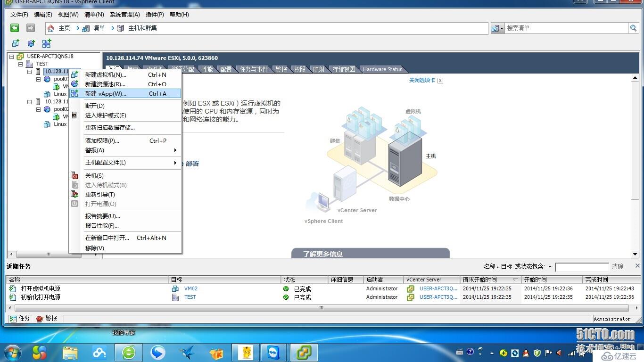
Task: Click the VM02 target link in recent tasks
Action: coord(191,288)
